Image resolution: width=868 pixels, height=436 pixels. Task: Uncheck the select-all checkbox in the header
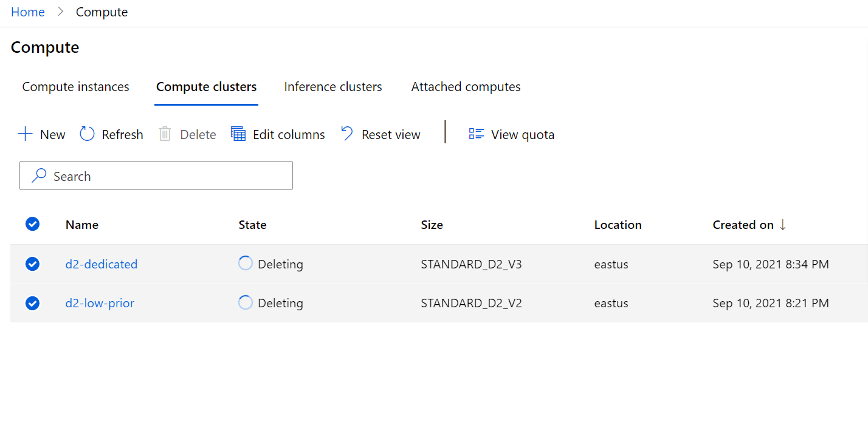(32, 224)
